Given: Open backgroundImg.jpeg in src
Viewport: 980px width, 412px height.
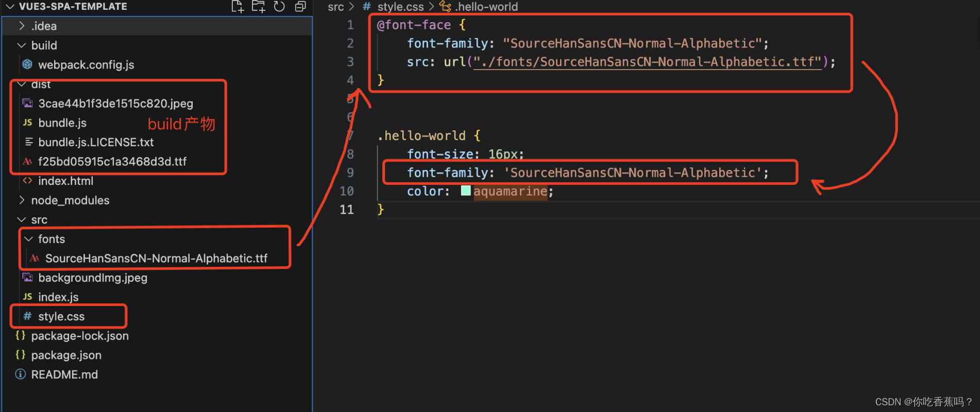Looking at the screenshot, I should click(x=93, y=278).
